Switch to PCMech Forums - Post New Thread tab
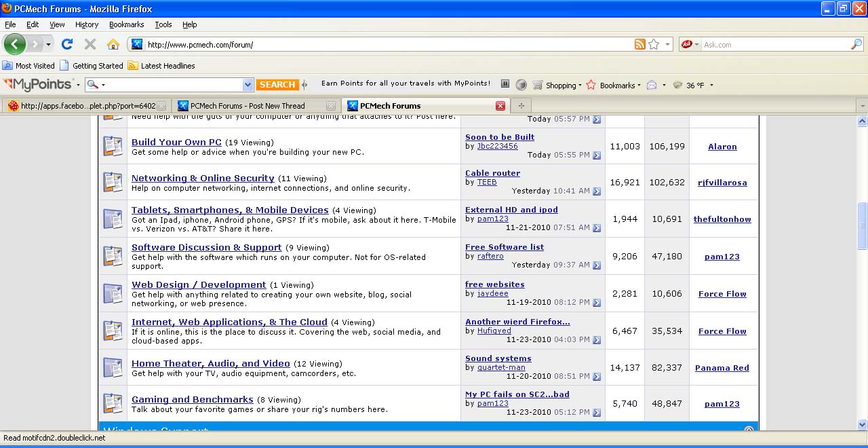 248,106
